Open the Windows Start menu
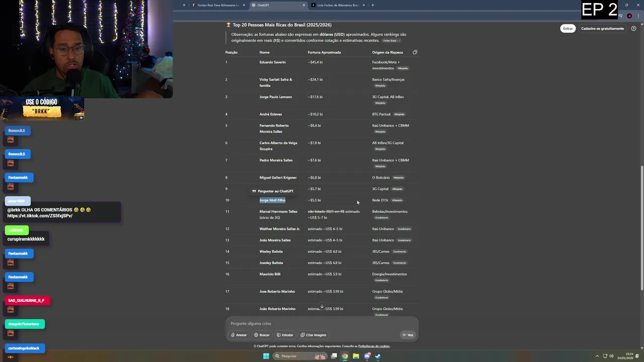The width and height of the screenshot is (644, 362). [x=266, y=356]
